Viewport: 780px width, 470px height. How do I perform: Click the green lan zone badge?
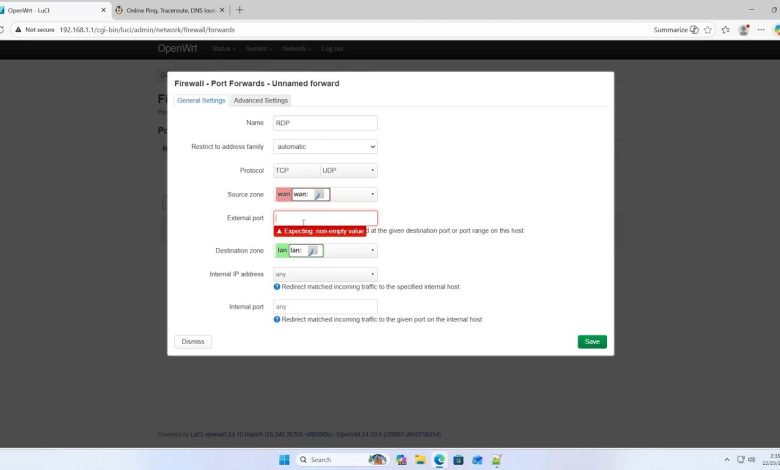click(282, 251)
